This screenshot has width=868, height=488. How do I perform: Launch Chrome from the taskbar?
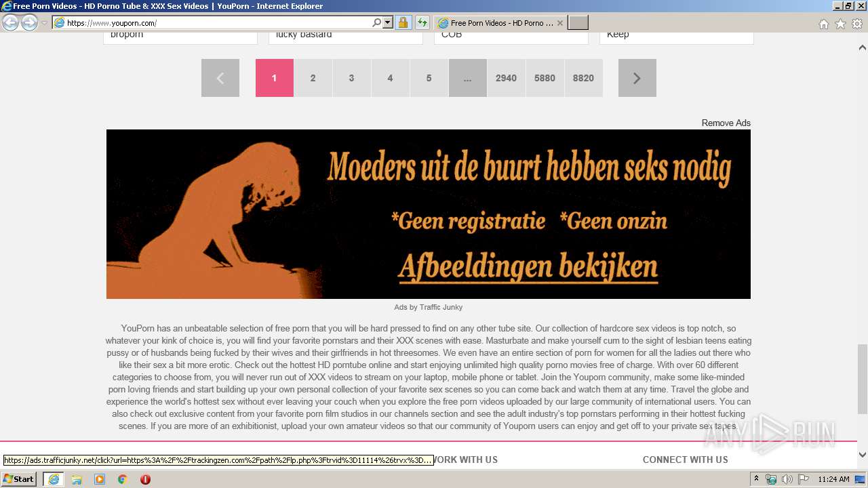(122, 479)
